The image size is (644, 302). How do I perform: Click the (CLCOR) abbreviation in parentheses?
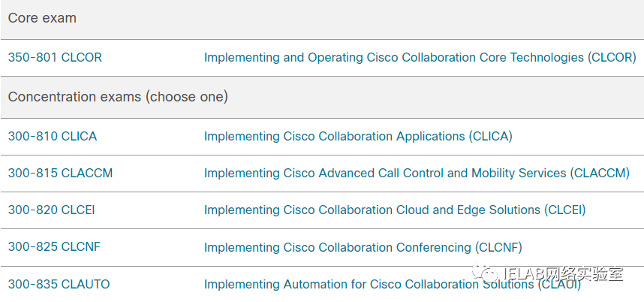(612, 58)
